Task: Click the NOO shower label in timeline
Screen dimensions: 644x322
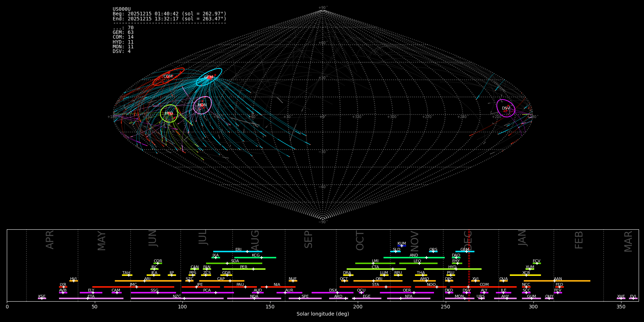Action: (x=431, y=285)
